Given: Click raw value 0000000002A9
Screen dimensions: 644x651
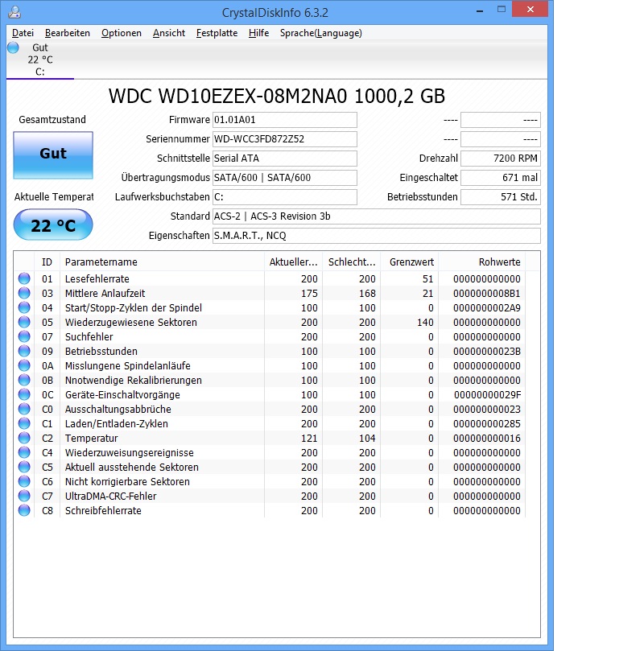Looking at the screenshot, I should [487, 308].
